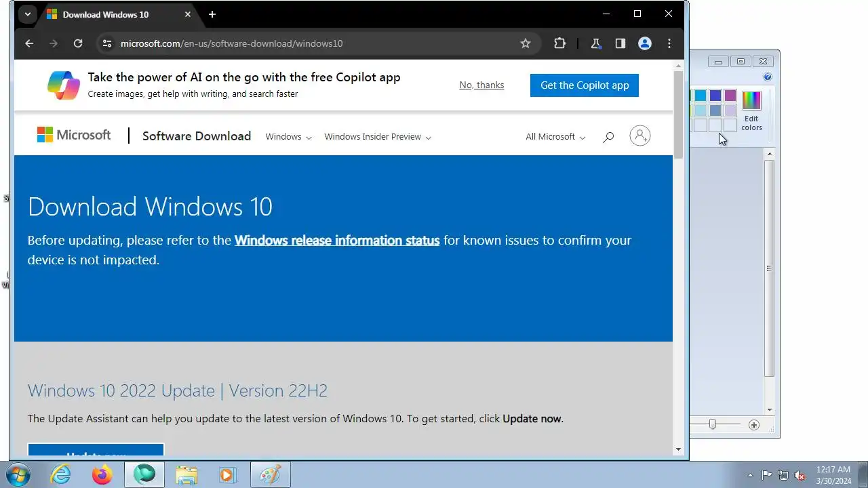Switch to Paint from the taskbar
868x488 pixels.
(270, 475)
